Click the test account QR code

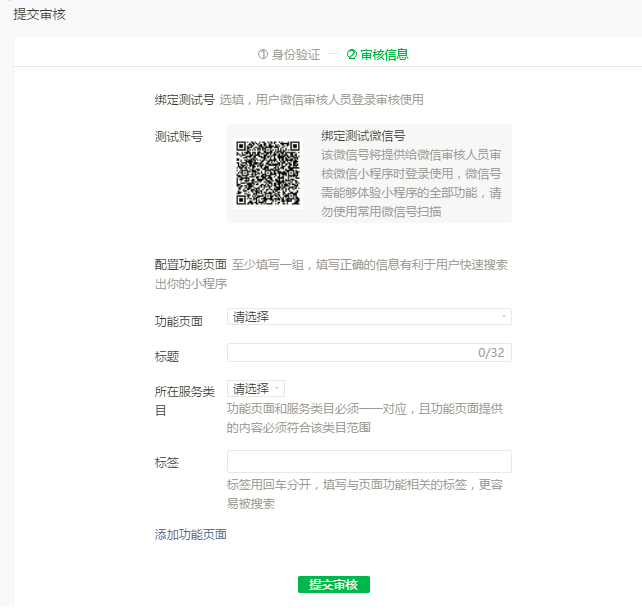268,173
